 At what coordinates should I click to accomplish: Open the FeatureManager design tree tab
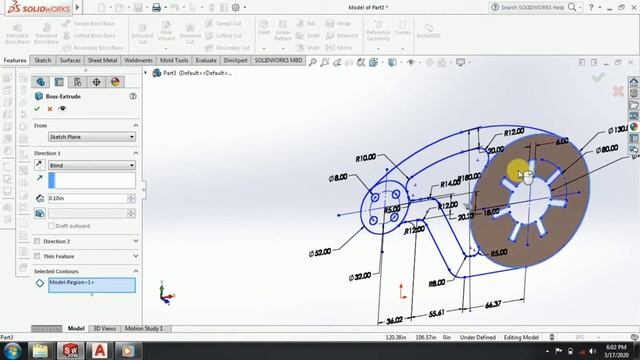41,82
